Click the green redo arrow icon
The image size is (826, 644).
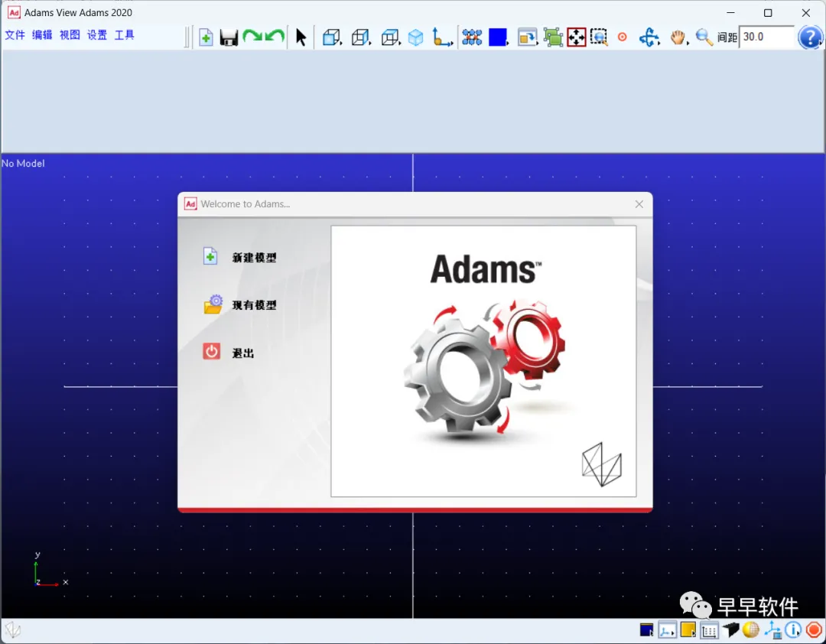(253, 37)
